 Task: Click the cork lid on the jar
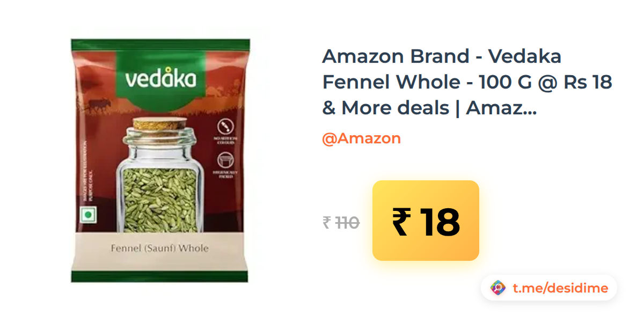click(160, 124)
